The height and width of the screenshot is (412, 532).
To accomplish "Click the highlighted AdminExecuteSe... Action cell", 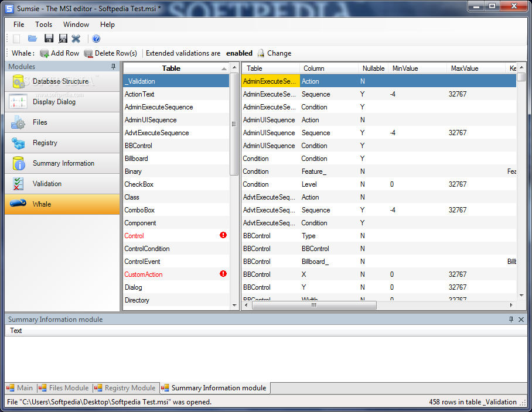I will click(271, 81).
